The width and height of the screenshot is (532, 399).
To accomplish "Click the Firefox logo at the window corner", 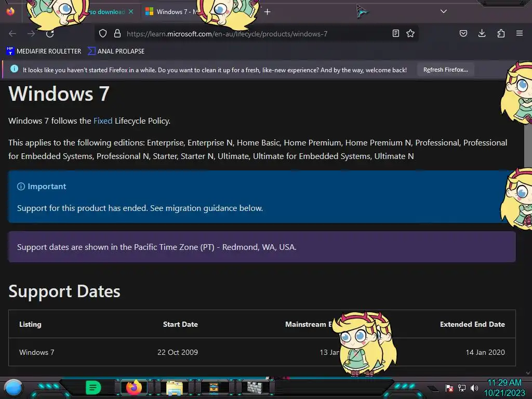I will pyautogui.click(x=10, y=11).
